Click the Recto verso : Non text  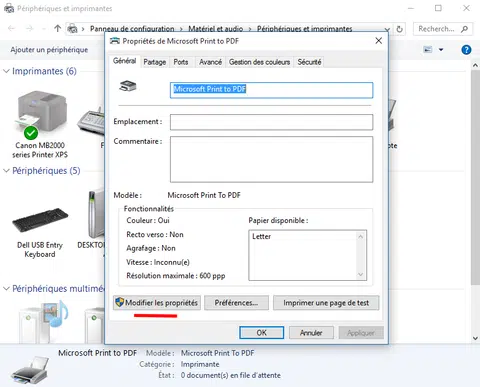[155, 234]
